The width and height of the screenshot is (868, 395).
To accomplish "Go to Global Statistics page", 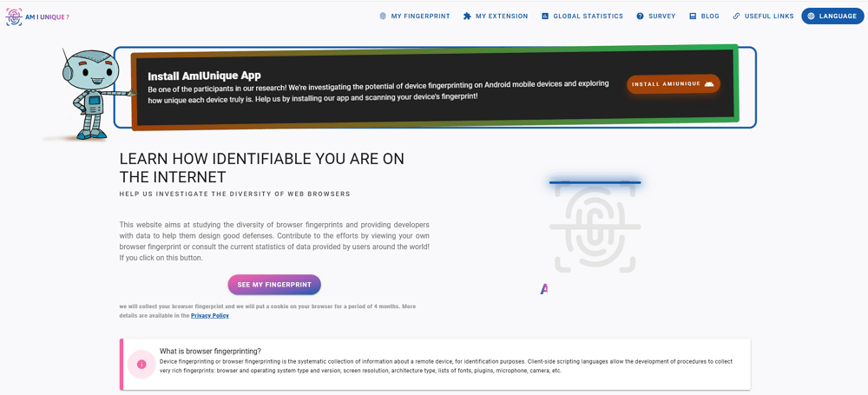I will [x=582, y=16].
